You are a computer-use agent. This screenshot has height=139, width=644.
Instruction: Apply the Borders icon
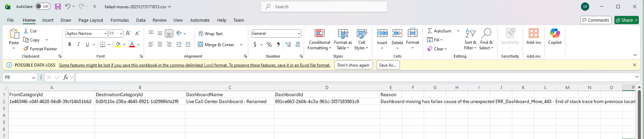102,44
